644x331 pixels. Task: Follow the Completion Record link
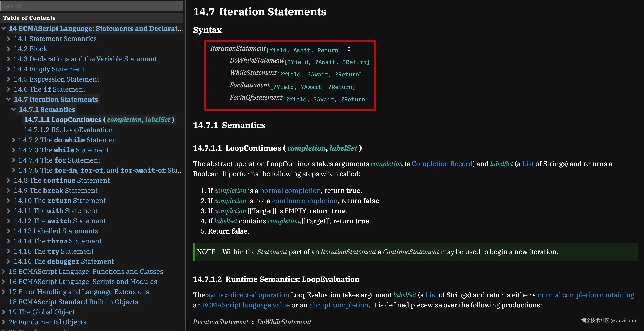pos(442,164)
